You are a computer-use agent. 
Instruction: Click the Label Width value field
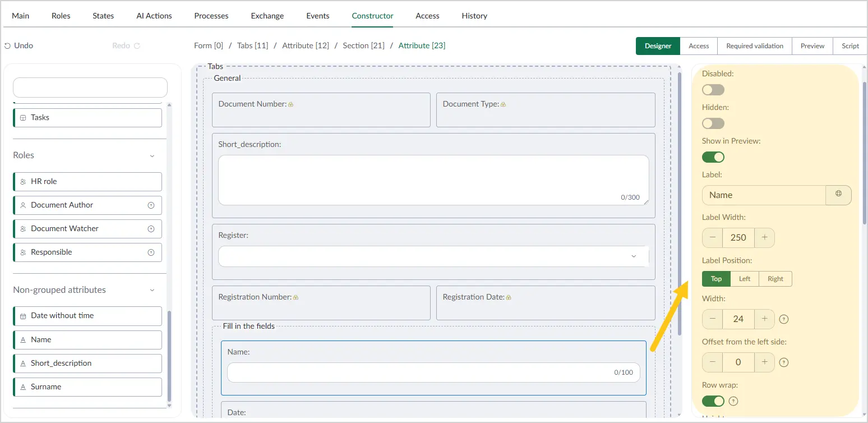click(738, 237)
